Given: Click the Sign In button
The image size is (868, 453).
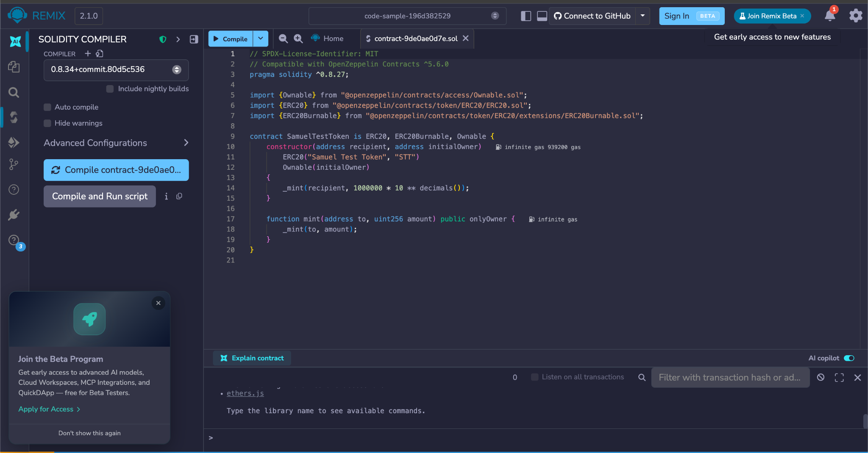Looking at the screenshot, I should (692, 16).
